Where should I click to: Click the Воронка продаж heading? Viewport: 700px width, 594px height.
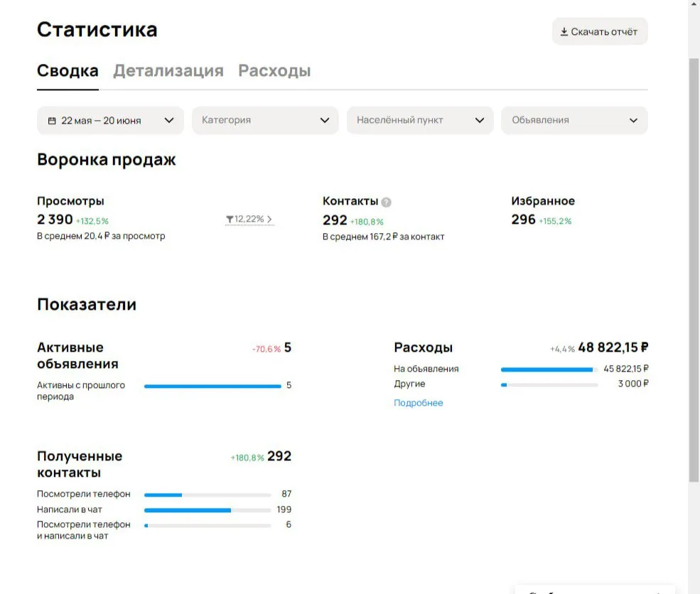[107, 160]
